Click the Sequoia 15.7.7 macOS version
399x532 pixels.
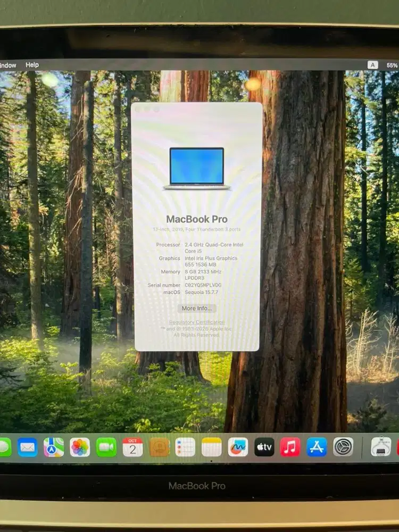point(201,292)
